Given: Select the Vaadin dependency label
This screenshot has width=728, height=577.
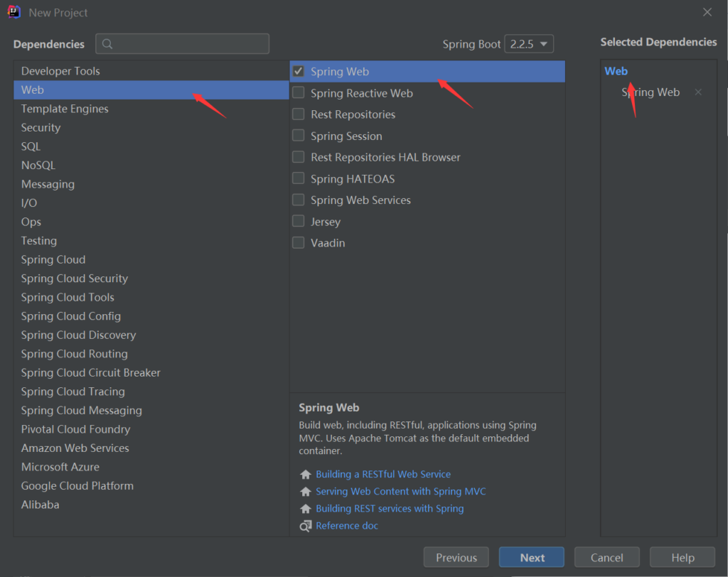Looking at the screenshot, I should 328,243.
